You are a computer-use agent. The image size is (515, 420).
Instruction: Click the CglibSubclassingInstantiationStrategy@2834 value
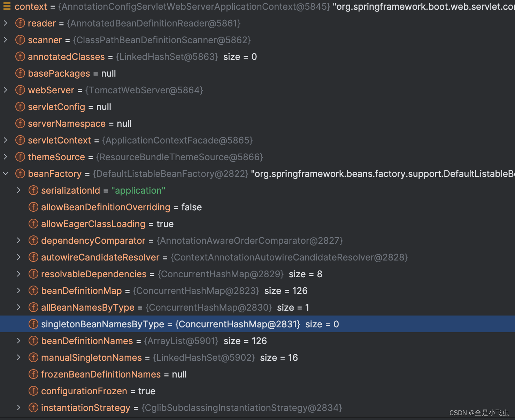pos(242,408)
